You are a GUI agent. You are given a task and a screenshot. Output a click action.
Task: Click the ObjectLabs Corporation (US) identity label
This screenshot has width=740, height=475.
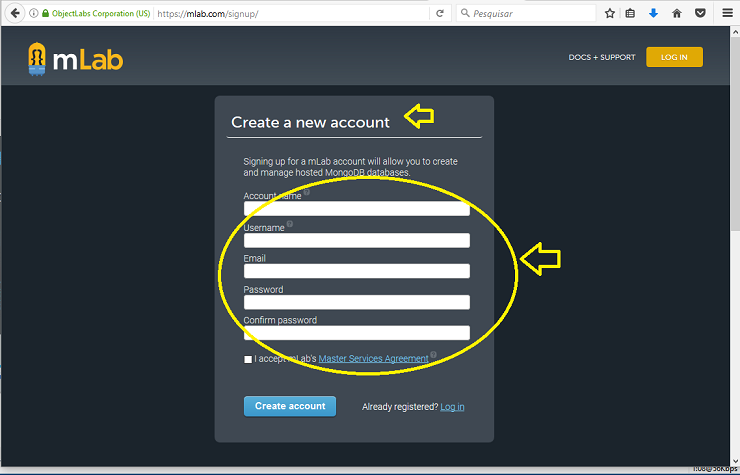click(101, 13)
